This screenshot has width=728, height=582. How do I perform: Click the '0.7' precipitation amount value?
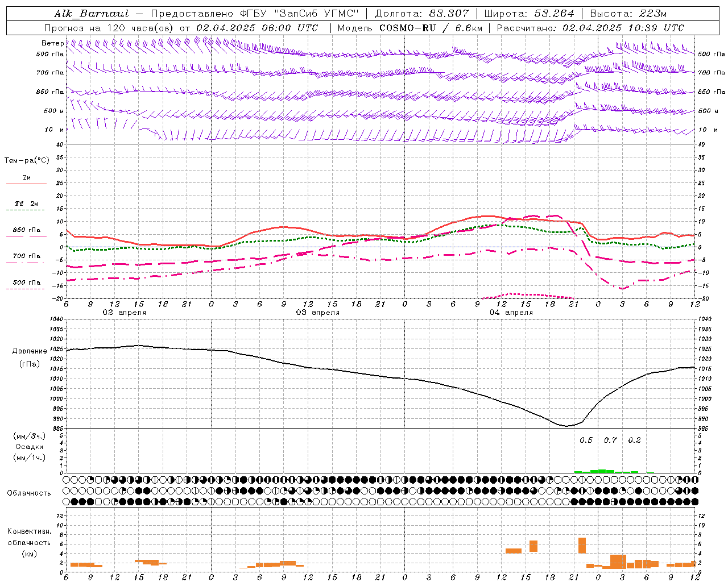coord(610,440)
